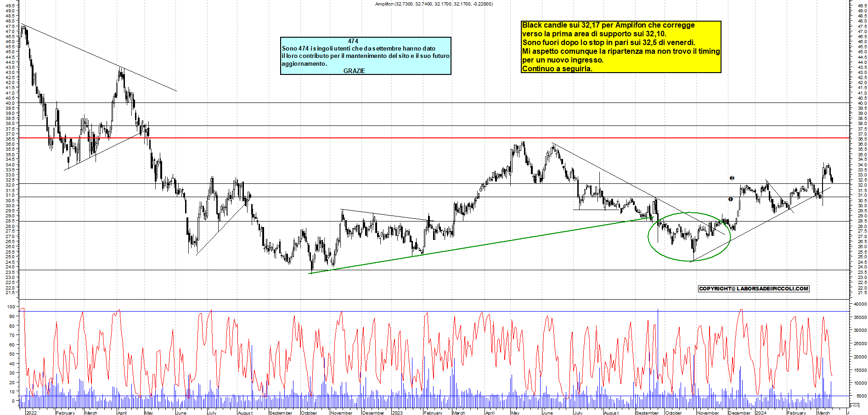Click 40 on the oscillator axis
Viewport: 868px width, 415px height.
[x=12, y=363]
